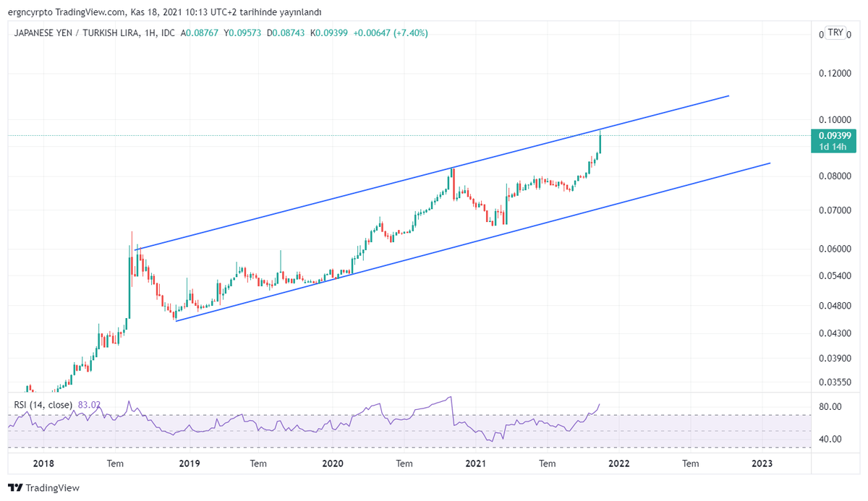The width and height of the screenshot is (868, 501).
Task: Click the 2023 label on the time axis
Action: coord(763,463)
